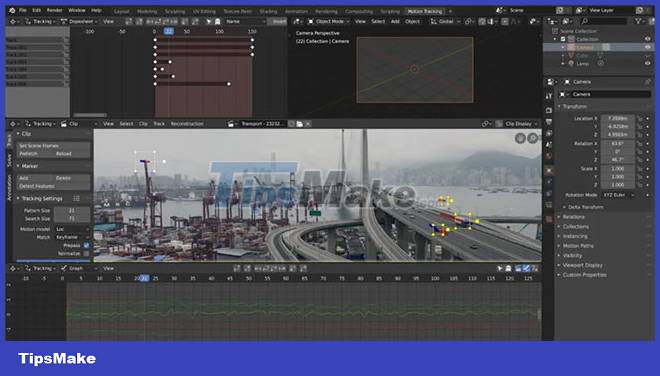Expand the Collections panel in properties
Image resolution: width=660 pixels, height=376 pixels.
(575, 227)
